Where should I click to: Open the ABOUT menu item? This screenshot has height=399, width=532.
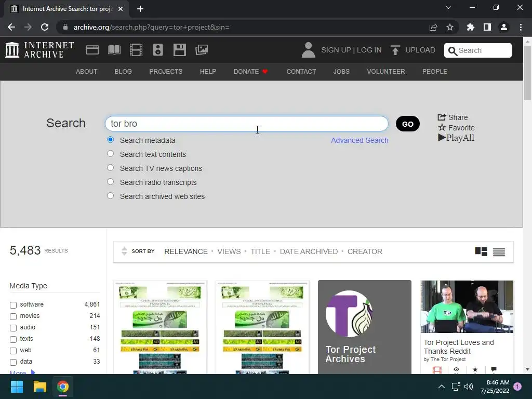pos(87,72)
